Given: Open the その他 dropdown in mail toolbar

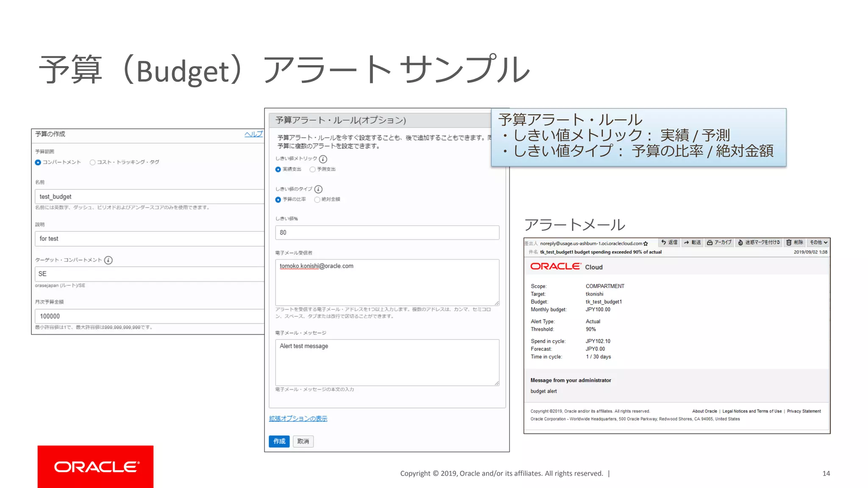Looking at the screenshot, I should [x=818, y=242].
